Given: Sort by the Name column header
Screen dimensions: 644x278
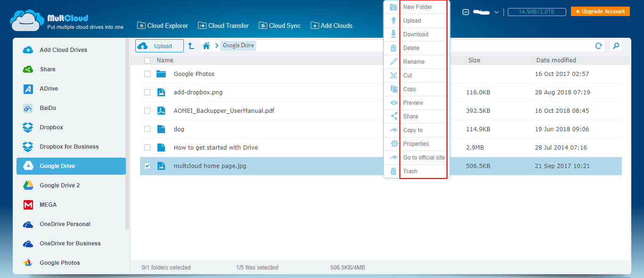Looking at the screenshot, I should (x=165, y=60).
